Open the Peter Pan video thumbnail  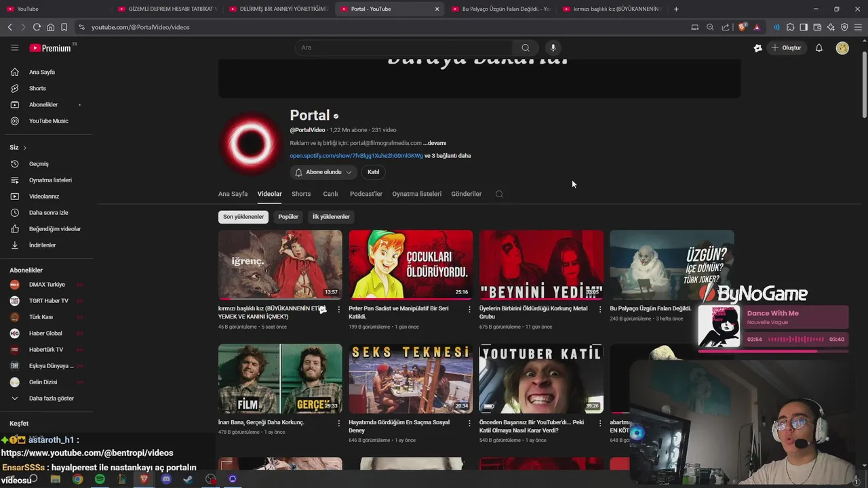pyautogui.click(x=411, y=265)
